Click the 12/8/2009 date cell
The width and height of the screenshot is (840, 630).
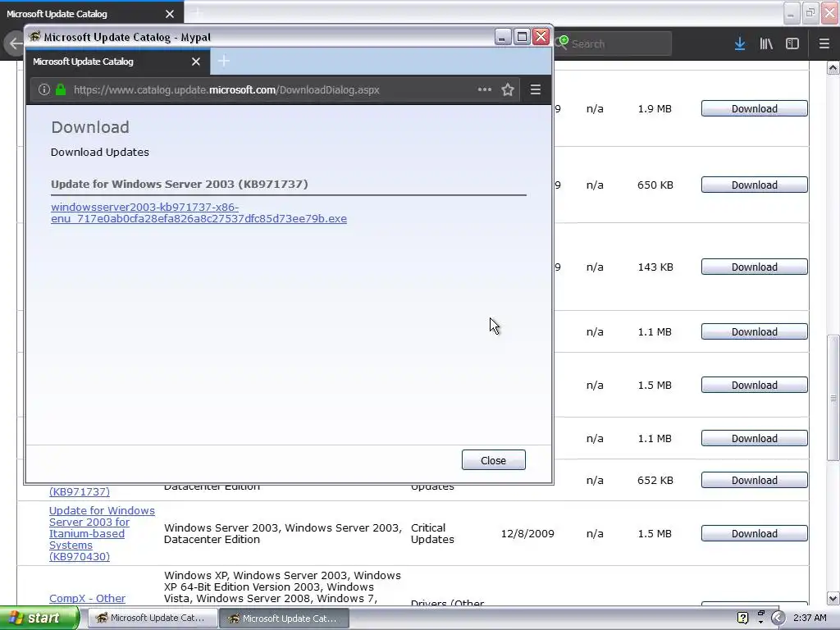527,533
